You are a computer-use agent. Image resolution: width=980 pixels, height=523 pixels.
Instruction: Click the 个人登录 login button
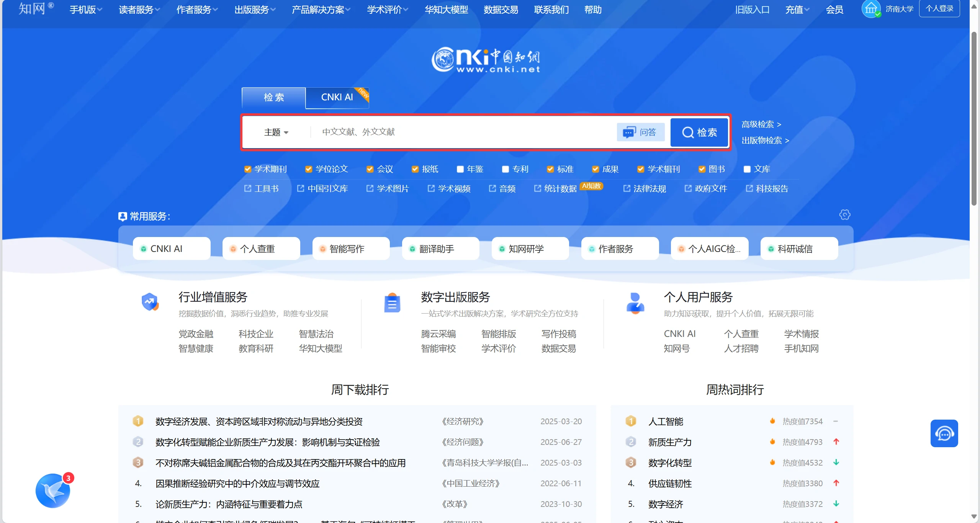coord(939,8)
